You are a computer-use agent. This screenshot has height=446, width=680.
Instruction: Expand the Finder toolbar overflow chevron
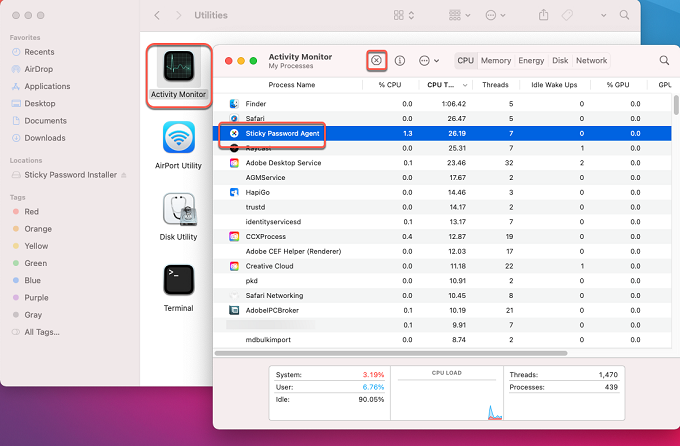[603, 16]
